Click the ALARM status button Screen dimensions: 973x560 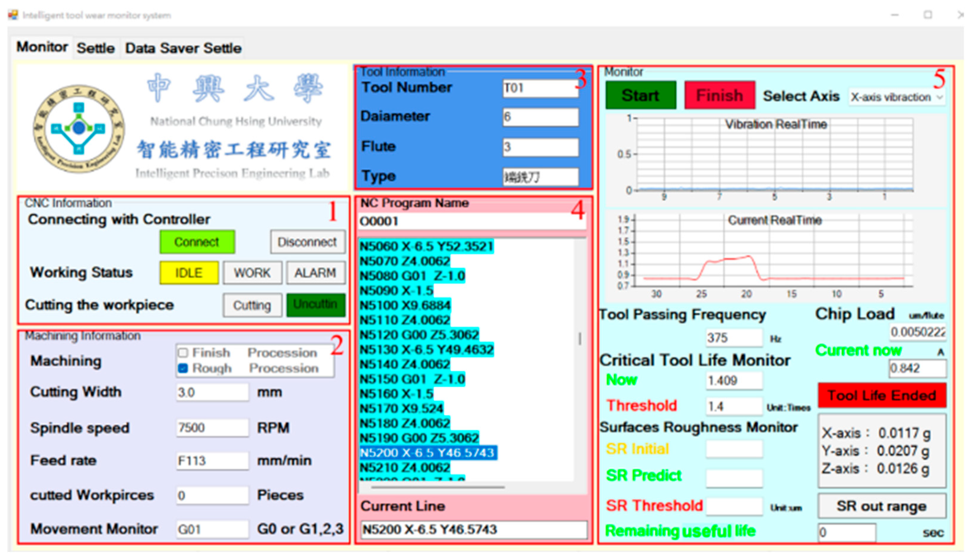click(x=315, y=273)
